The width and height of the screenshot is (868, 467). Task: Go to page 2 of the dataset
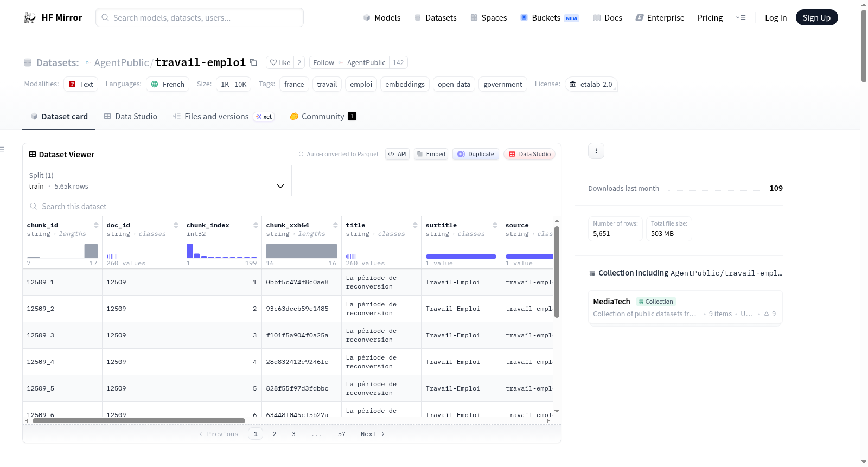[x=275, y=434]
